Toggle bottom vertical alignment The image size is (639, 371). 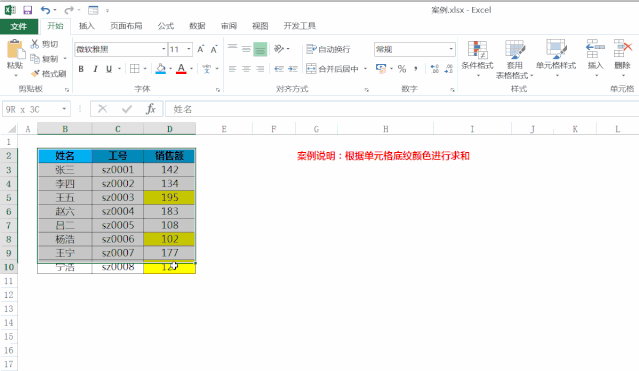tap(260, 49)
